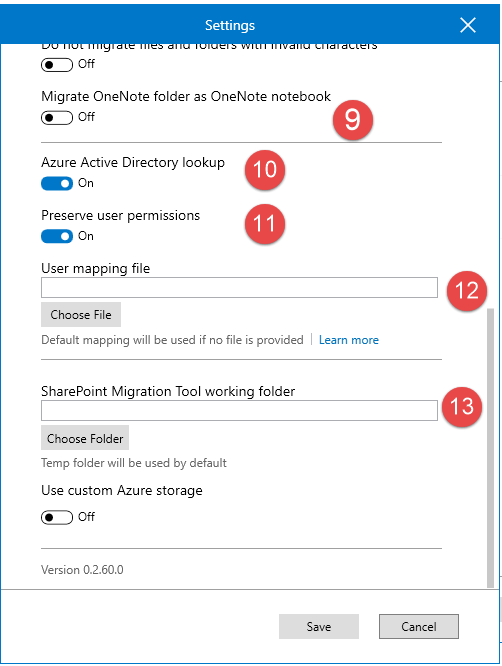Image resolution: width=502 pixels, height=666 pixels.
Task: Click the Choose Folder button
Action: [85, 438]
